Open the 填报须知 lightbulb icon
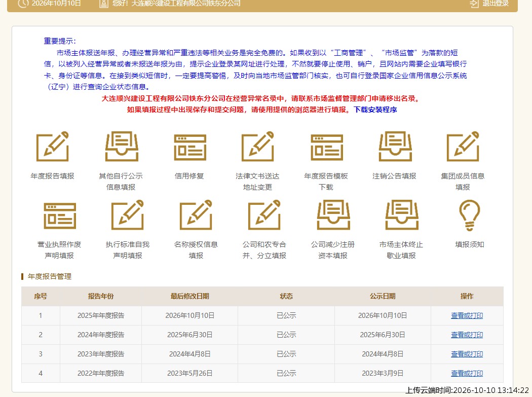The image size is (532, 397). (470, 215)
